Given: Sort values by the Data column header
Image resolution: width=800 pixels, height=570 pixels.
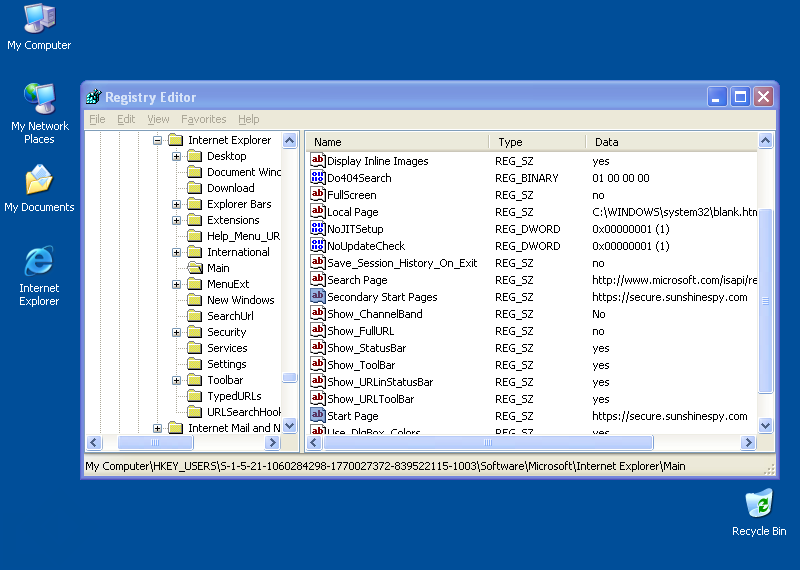Looking at the screenshot, I should pyautogui.click(x=672, y=142).
